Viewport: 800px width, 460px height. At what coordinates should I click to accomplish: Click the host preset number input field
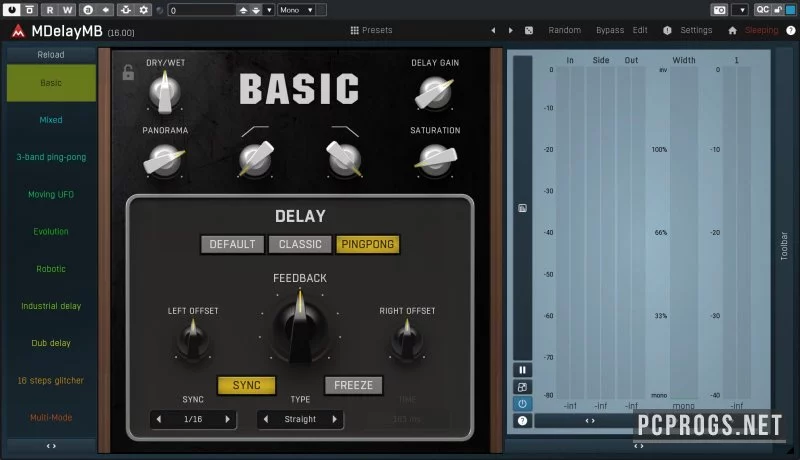pyautogui.click(x=202, y=10)
